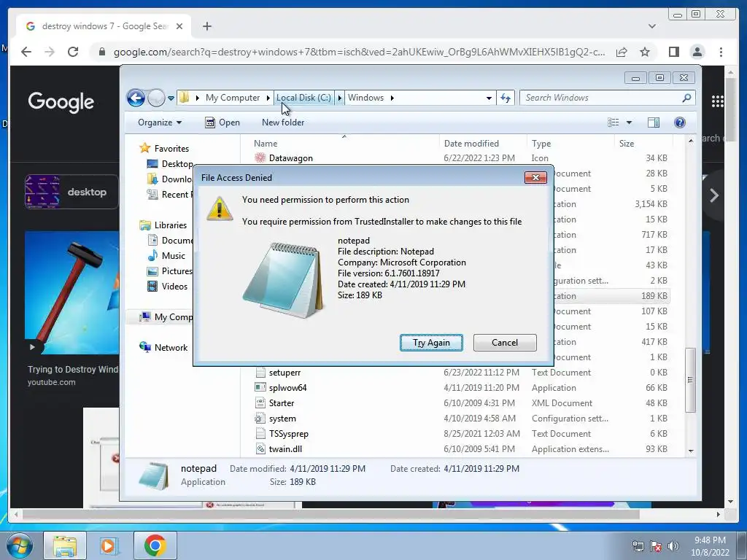Open address bar history dropdown
Viewport: 747px width, 560px height.
[x=489, y=98]
